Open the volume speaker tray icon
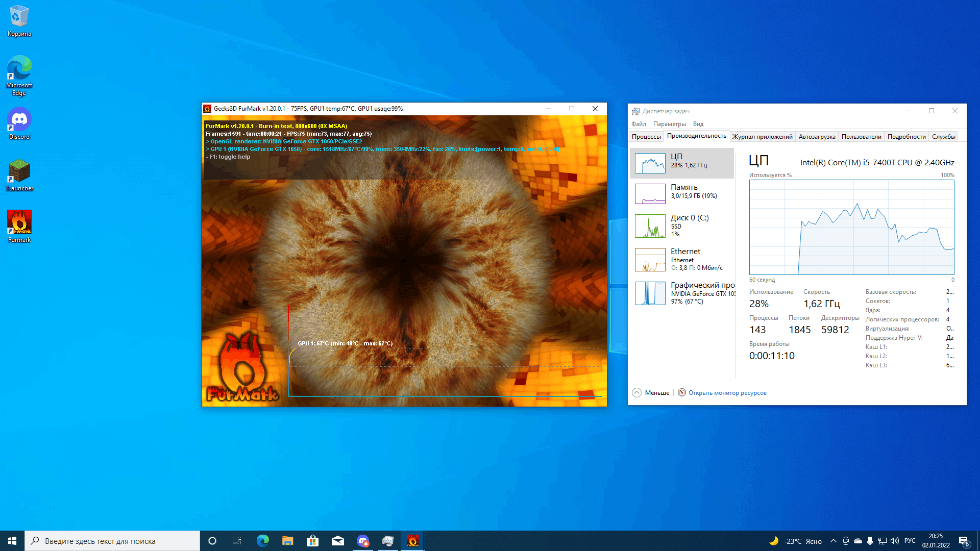This screenshot has height=551, width=980. coord(894,541)
